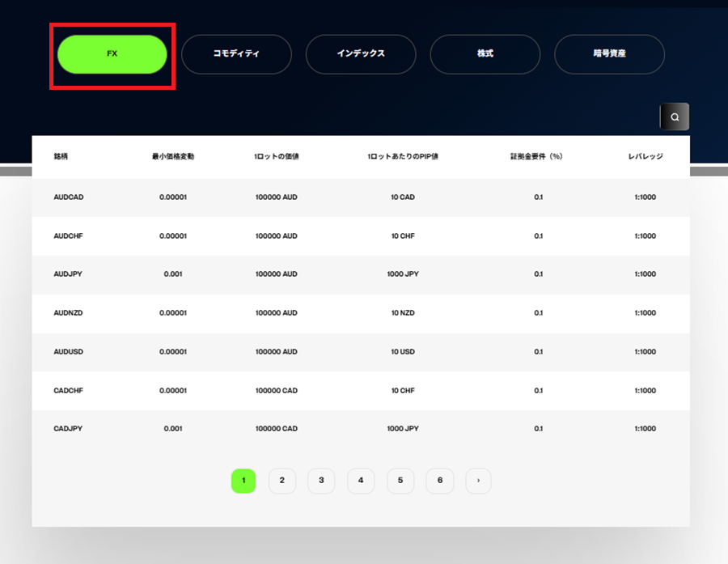This screenshot has width=728, height=564.
Task: Select the AUDUSD symbol cell
Action: (68, 352)
